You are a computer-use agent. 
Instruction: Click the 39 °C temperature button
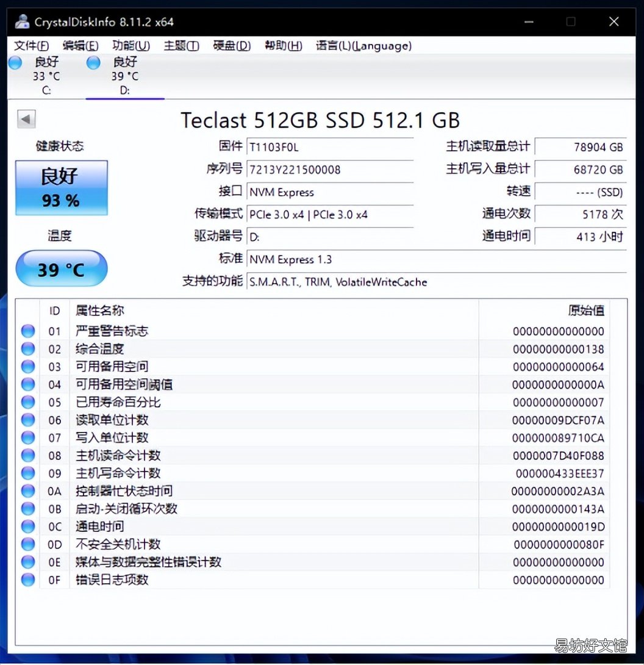[x=62, y=268]
